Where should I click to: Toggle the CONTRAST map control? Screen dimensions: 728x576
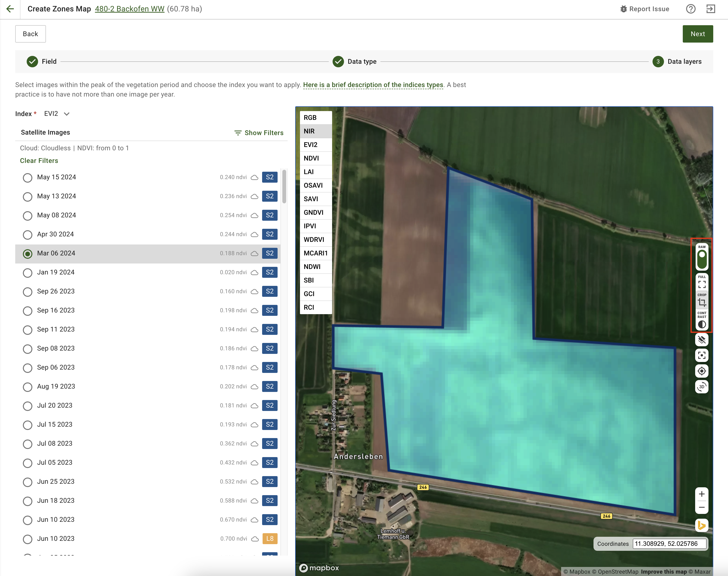[702, 324]
